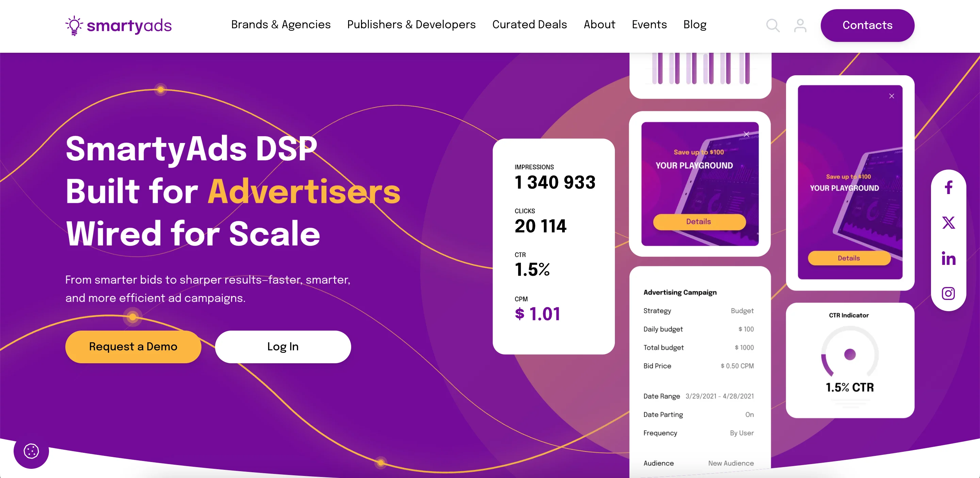This screenshot has width=980, height=478.
Task: Click the date range '3/29/2021 - 4/28/2021'
Action: [719, 396]
